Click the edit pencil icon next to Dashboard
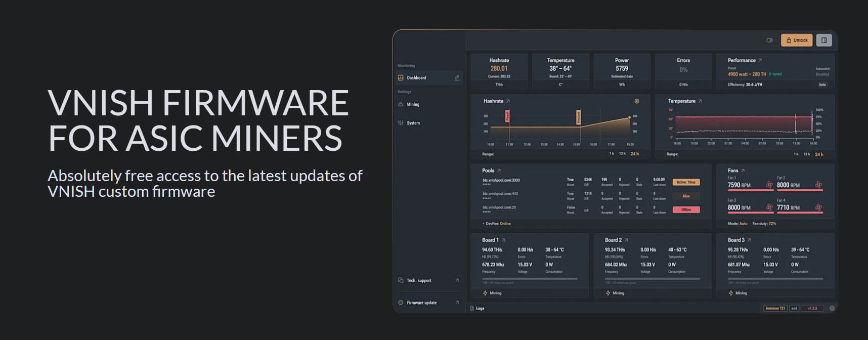 click(457, 77)
